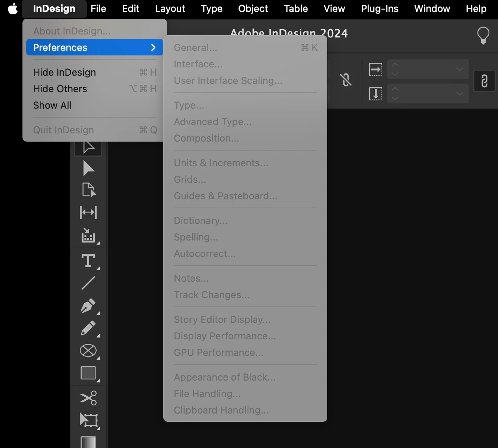This screenshot has width=498, height=448.
Task: Open the Type menu
Action: click(x=212, y=9)
